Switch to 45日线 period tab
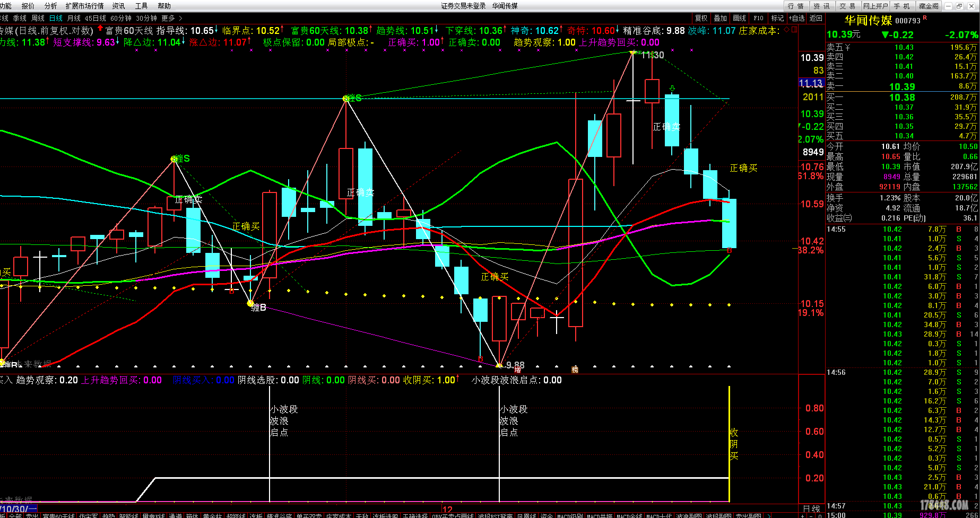 point(96,18)
